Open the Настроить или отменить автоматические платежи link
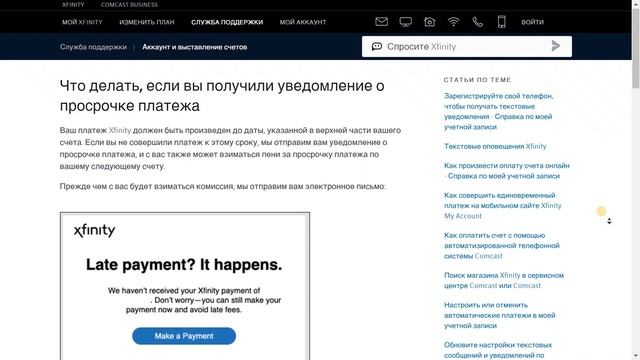This screenshot has width=640, height=360. pyautogui.click(x=500, y=315)
